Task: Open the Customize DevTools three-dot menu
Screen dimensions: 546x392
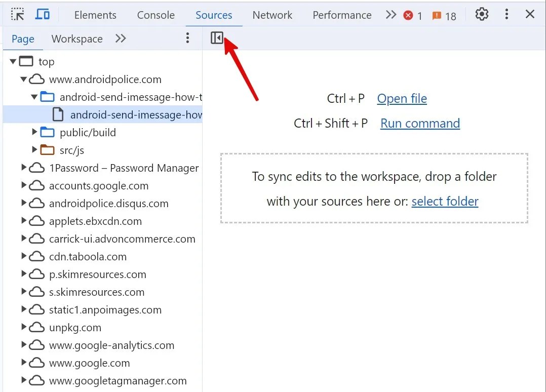Action: tap(506, 15)
